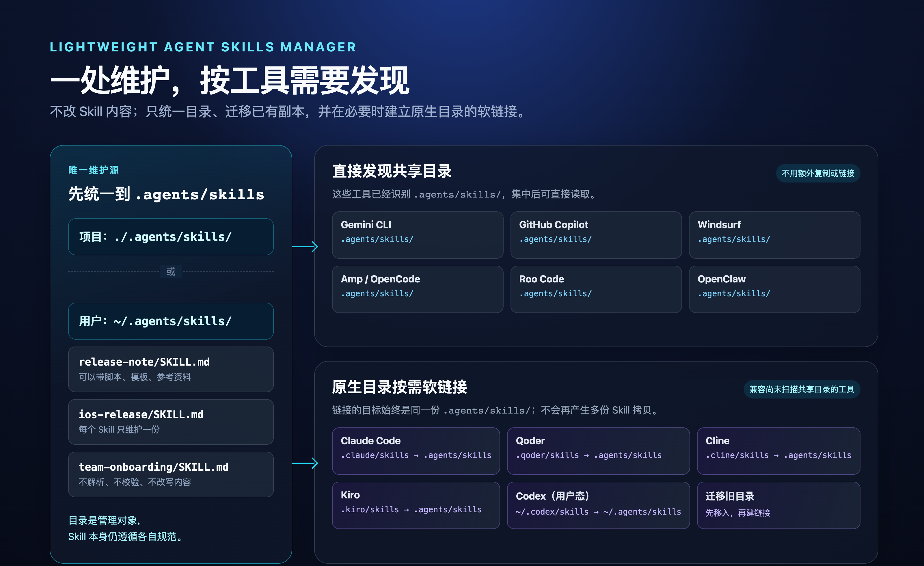Click the Gemini CLI card
Image resolution: width=924 pixels, height=566 pixels.
[x=417, y=235]
